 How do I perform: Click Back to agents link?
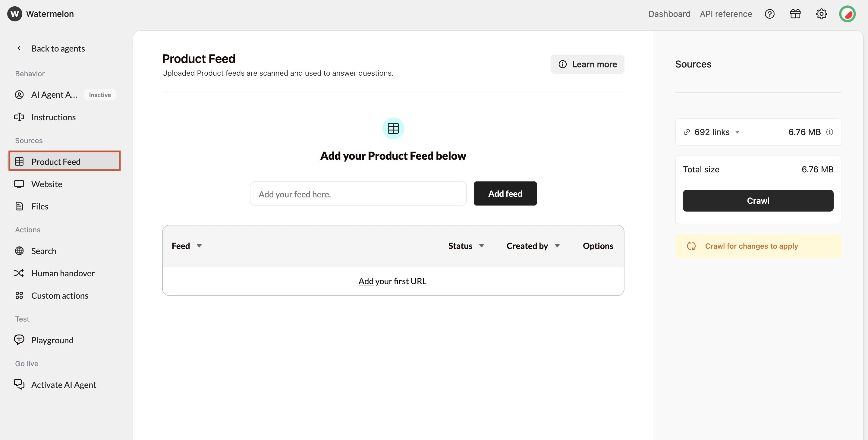click(58, 48)
